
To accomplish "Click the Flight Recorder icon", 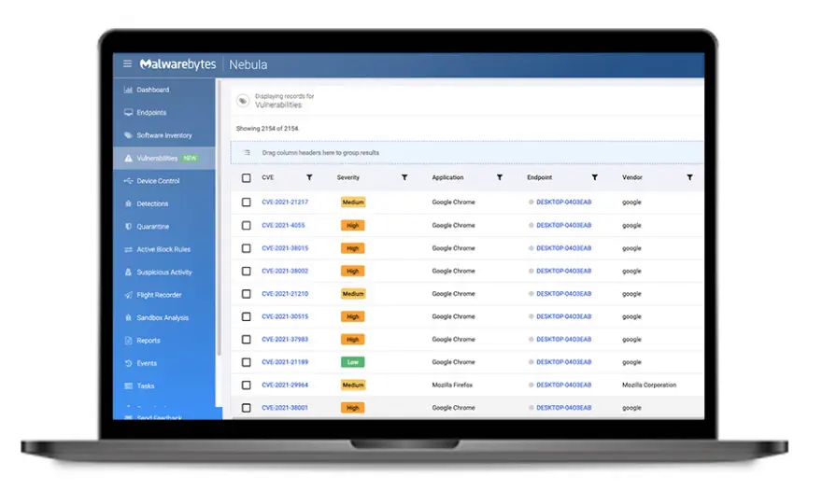I will click(x=128, y=295).
